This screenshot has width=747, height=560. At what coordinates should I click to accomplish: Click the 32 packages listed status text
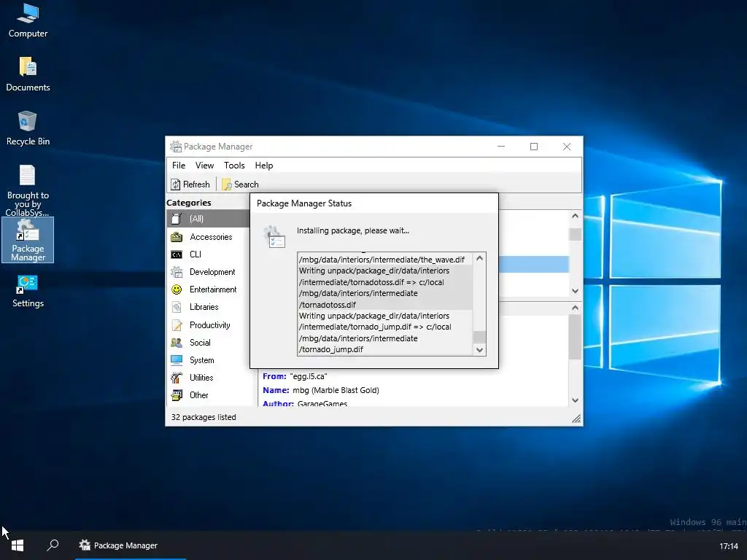(204, 417)
